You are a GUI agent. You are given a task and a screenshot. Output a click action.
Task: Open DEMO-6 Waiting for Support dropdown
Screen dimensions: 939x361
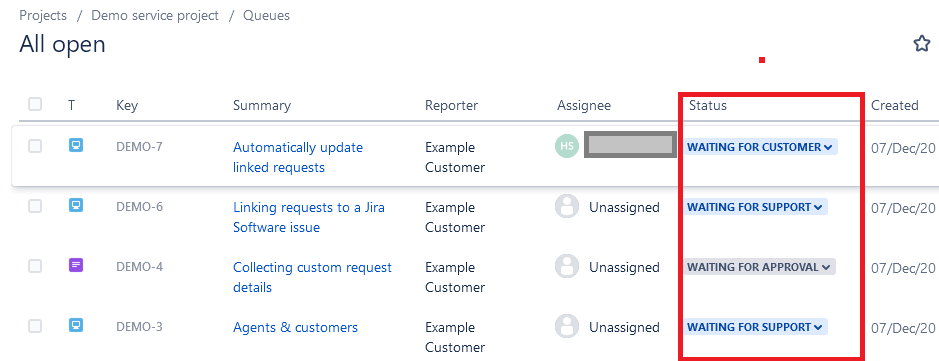[756, 207]
